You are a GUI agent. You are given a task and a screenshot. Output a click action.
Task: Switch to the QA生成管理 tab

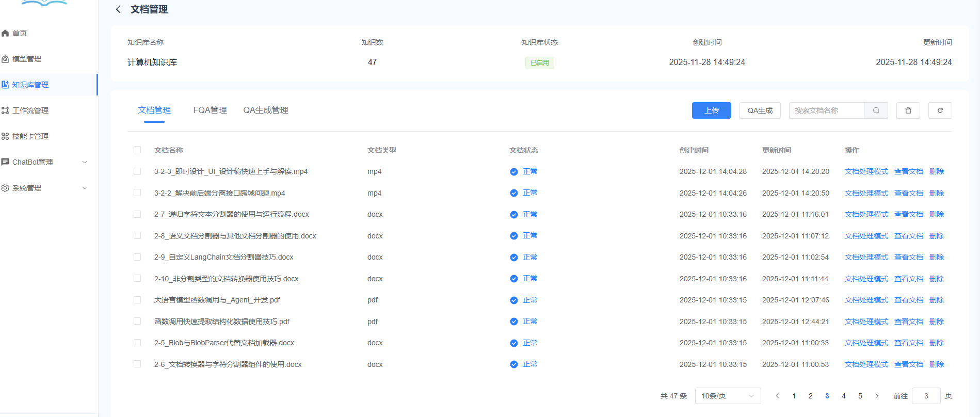pos(266,110)
